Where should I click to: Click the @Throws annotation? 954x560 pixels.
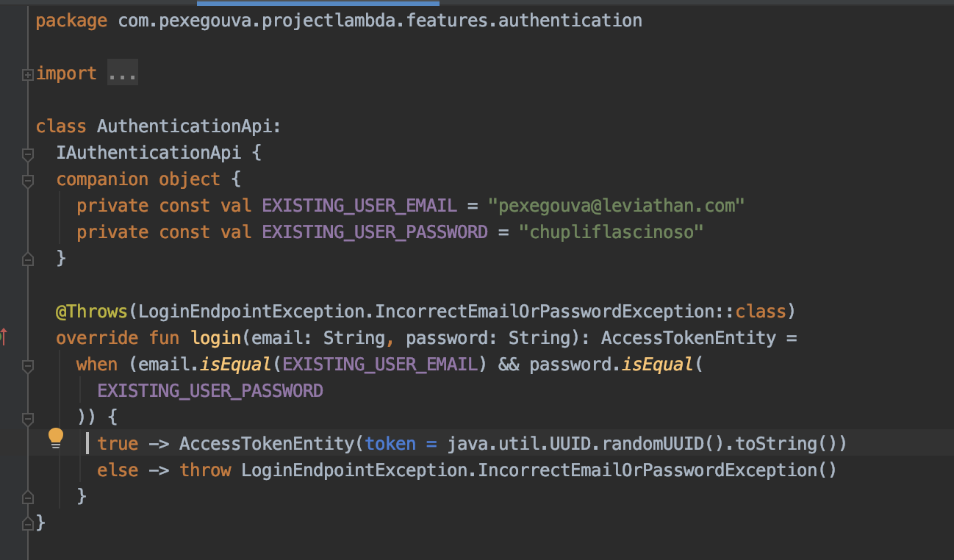(x=92, y=312)
